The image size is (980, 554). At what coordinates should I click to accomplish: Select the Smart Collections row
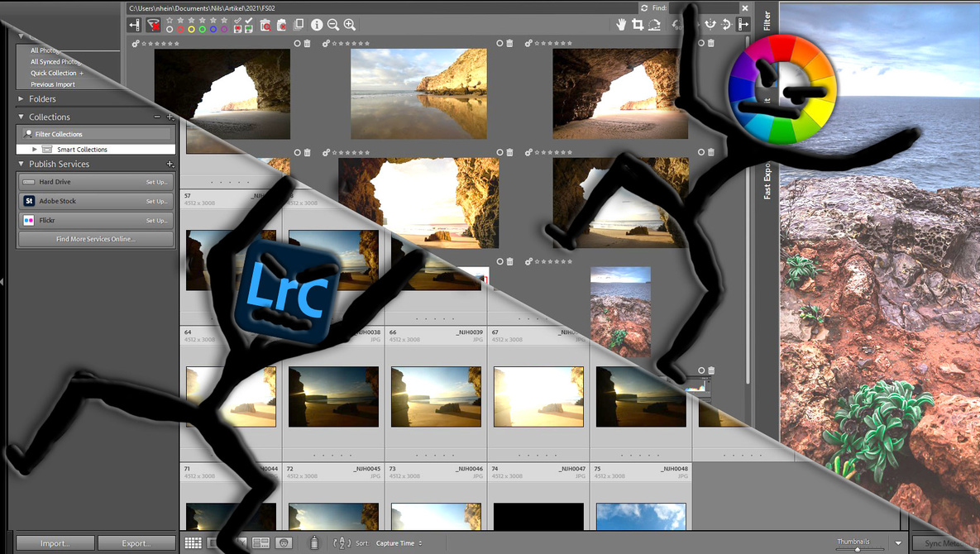(x=96, y=150)
